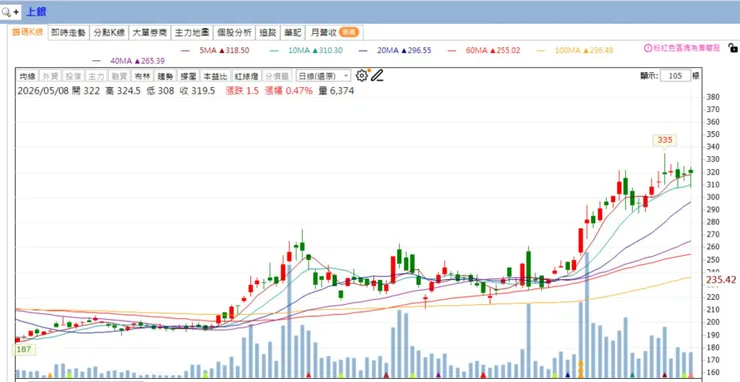The width and height of the screenshot is (740, 382).
Task: Click the 量 6,374 volume value
Action: [x=336, y=91]
